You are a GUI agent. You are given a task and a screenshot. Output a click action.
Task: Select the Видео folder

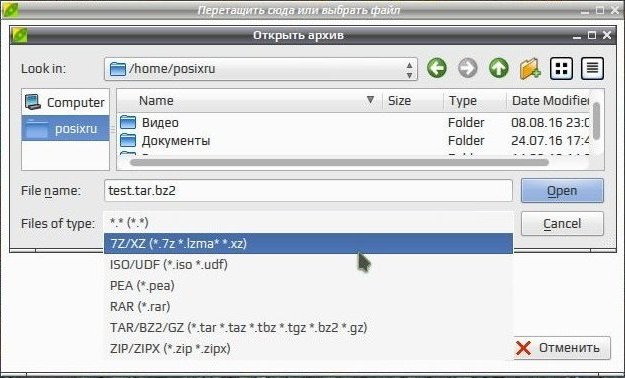pos(160,122)
